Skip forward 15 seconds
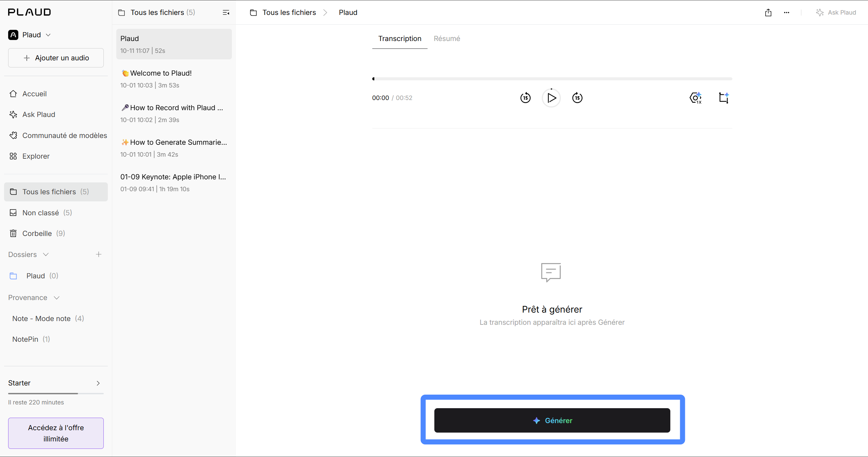The width and height of the screenshot is (868, 457). tap(577, 98)
